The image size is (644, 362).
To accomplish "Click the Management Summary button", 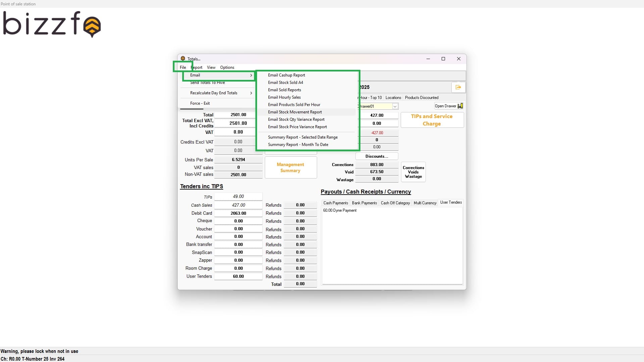I will pyautogui.click(x=291, y=167).
